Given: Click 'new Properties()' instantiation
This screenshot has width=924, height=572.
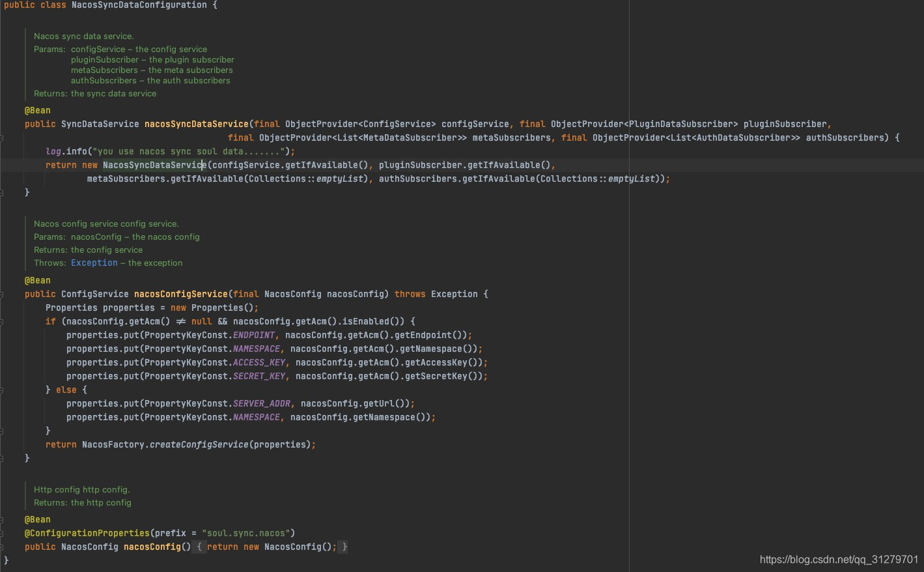Looking at the screenshot, I should click(x=212, y=307).
